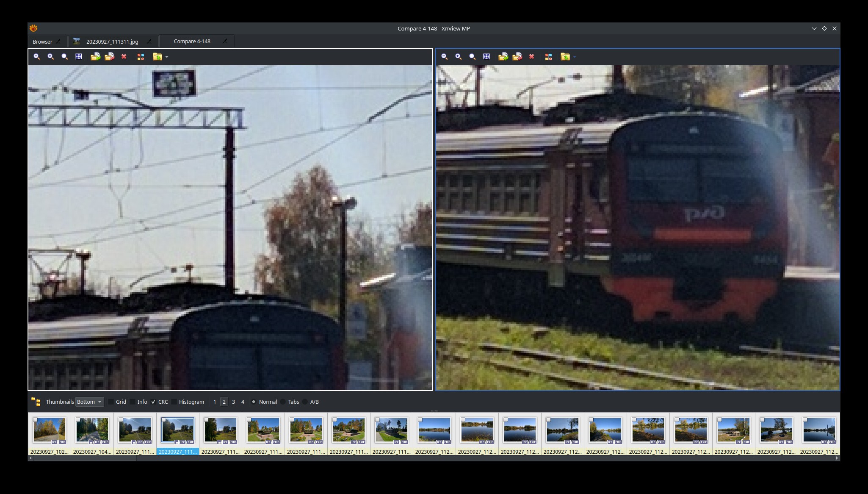Fit left image to window

(79, 57)
